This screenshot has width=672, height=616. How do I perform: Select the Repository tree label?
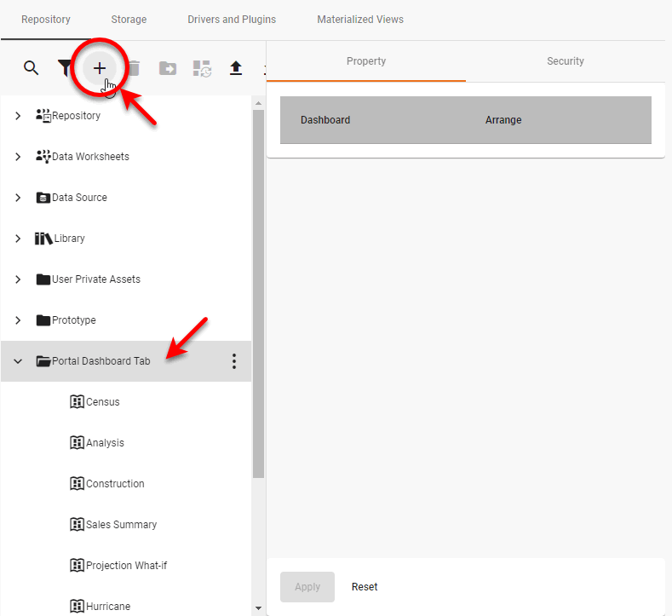(77, 116)
